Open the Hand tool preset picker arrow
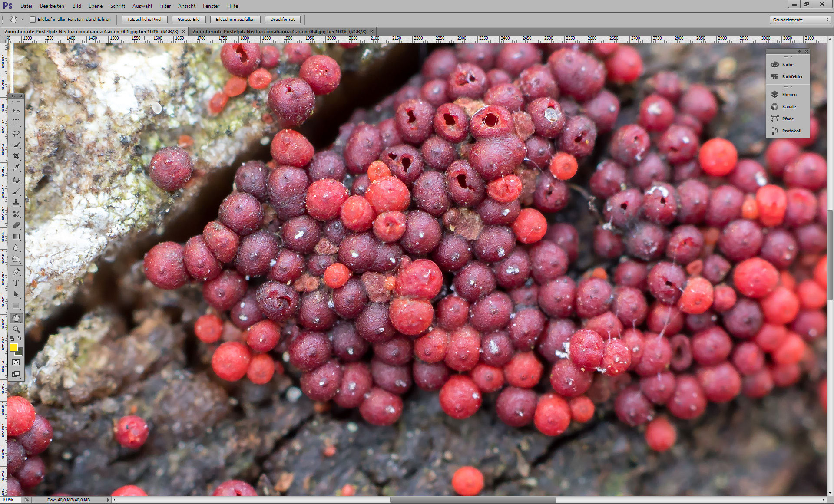Image resolution: width=834 pixels, height=504 pixels. pyautogui.click(x=22, y=19)
